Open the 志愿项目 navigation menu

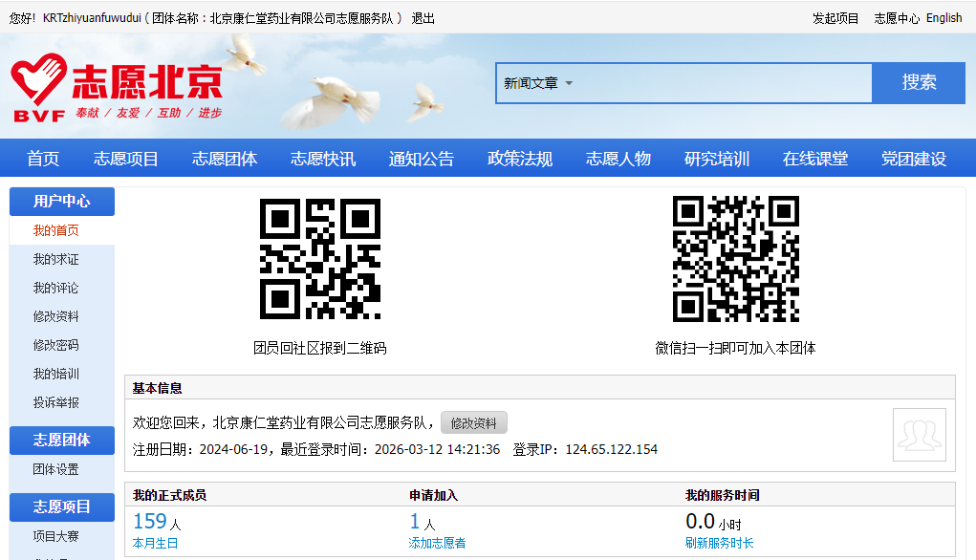click(126, 159)
